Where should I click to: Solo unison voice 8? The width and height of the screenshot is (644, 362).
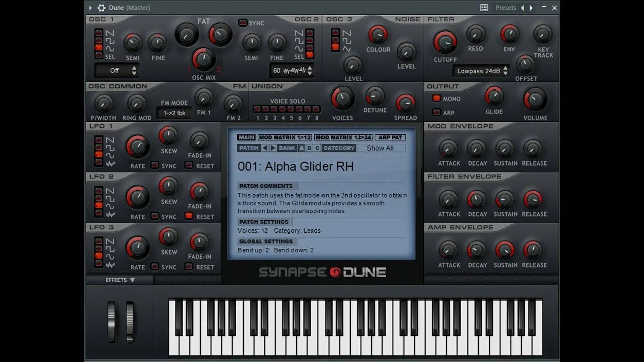coord(317,109)
